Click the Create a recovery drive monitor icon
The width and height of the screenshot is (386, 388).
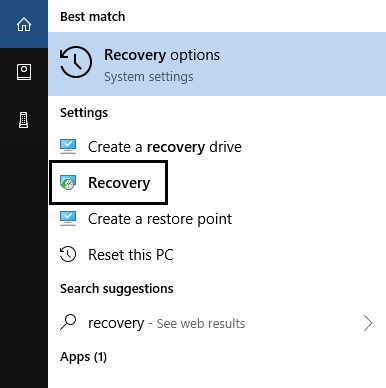68,147
